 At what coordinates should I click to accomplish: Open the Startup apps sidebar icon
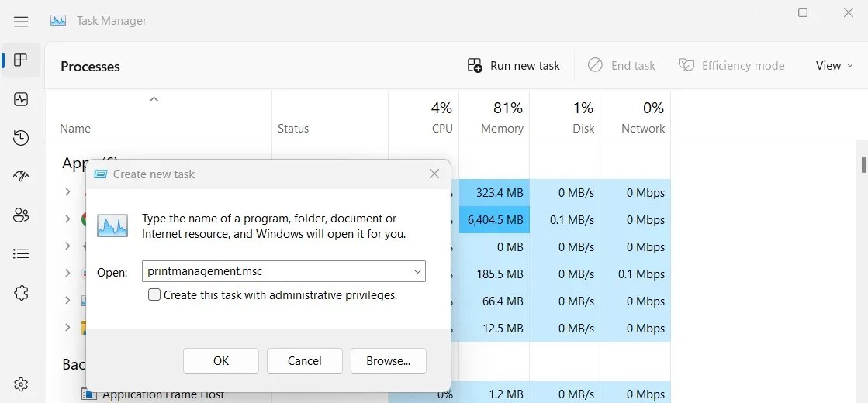[x=21, y=177]
